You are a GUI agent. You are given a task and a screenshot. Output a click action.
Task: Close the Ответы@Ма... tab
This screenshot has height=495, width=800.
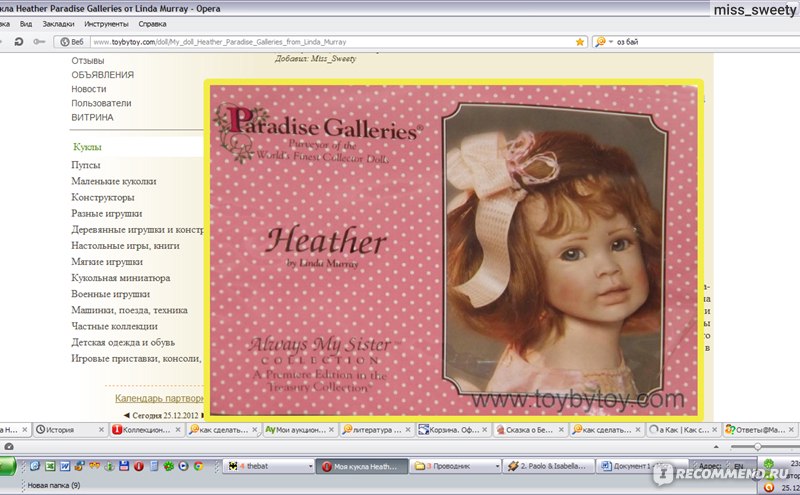(791, 430)
